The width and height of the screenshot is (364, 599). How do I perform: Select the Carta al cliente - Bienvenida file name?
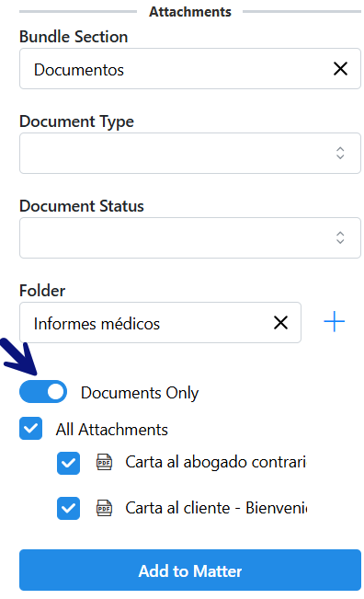[x=216, y=508]
